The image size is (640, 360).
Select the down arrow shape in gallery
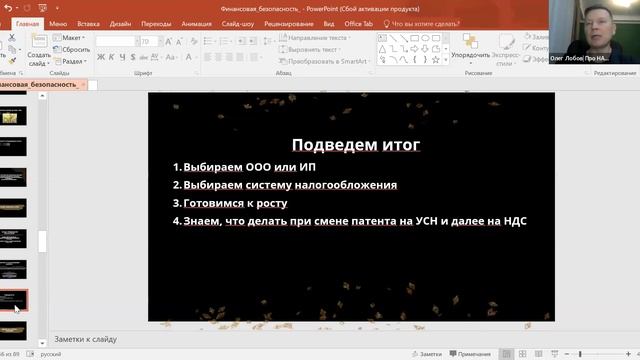tap(425, 49)
